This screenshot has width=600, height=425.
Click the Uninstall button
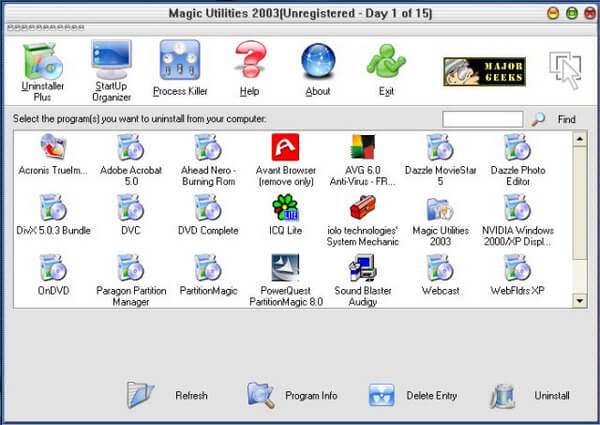point(530,396)
